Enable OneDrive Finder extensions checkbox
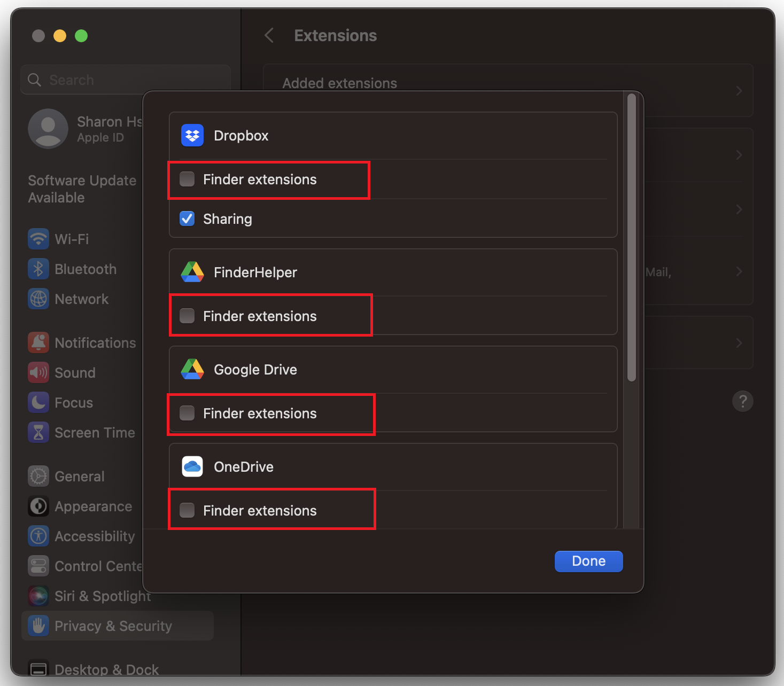This screenshot has height=686, width=784. pos(187,511)
